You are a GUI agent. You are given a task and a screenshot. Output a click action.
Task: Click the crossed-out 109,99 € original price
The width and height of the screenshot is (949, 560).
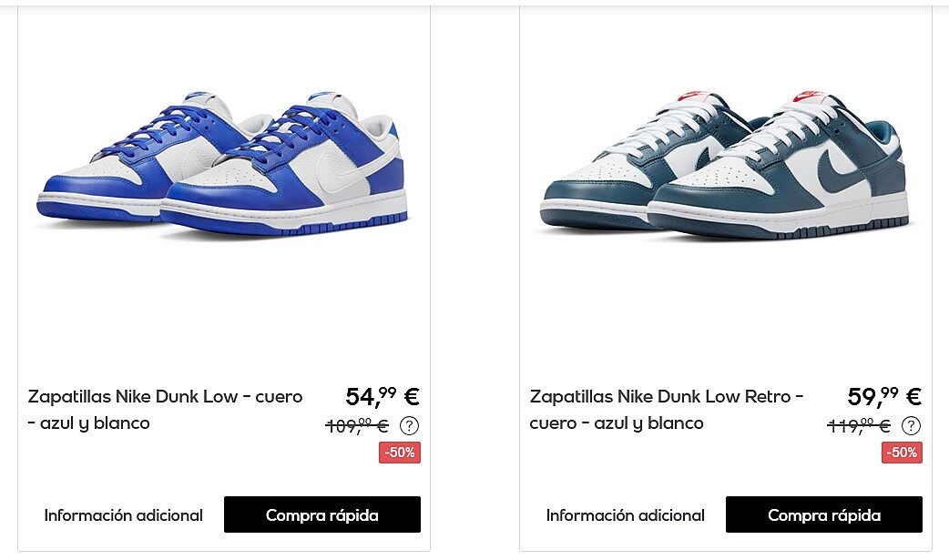[357, 425]
